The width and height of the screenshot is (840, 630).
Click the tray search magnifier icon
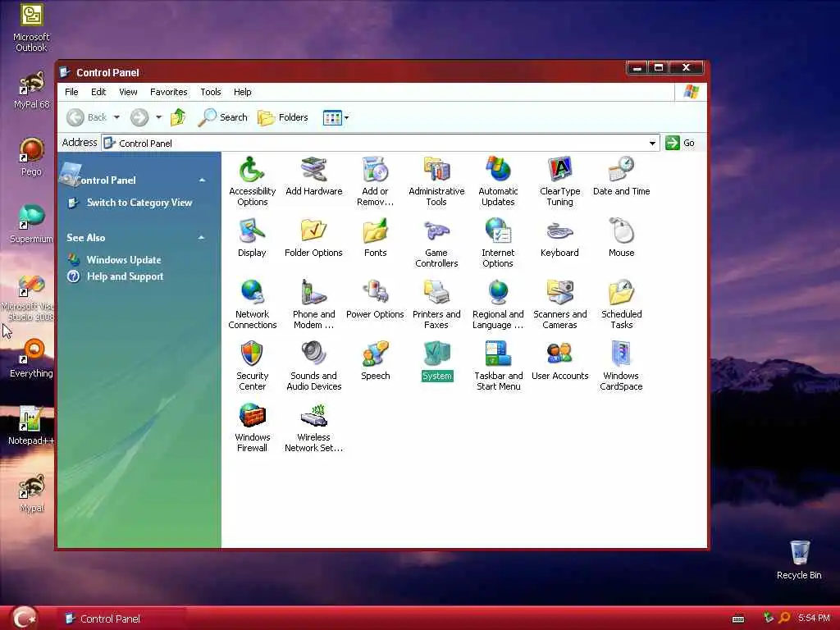coord(783,618)
